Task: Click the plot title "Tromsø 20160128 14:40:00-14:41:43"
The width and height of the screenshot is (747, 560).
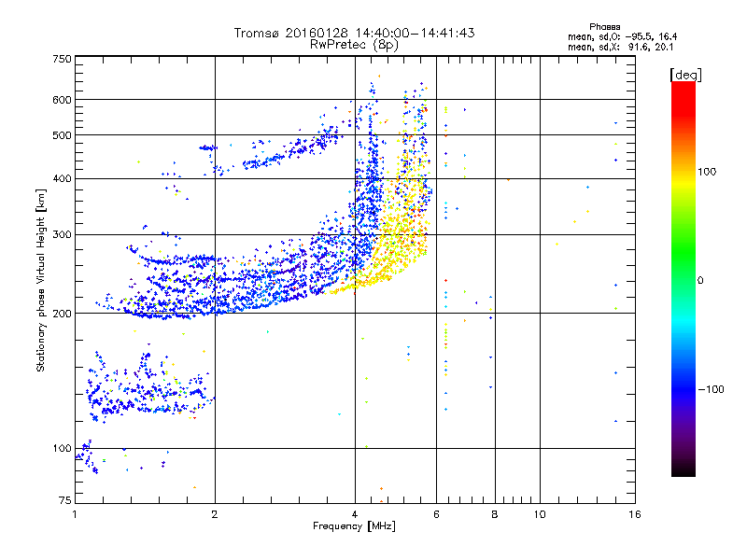Action: tap(355, 33)
